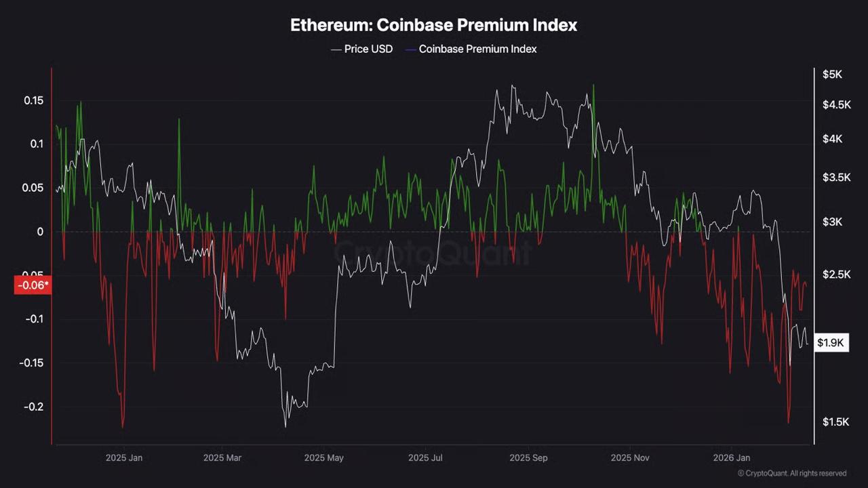Click the $1.9K current price label

tap(831, 343)
